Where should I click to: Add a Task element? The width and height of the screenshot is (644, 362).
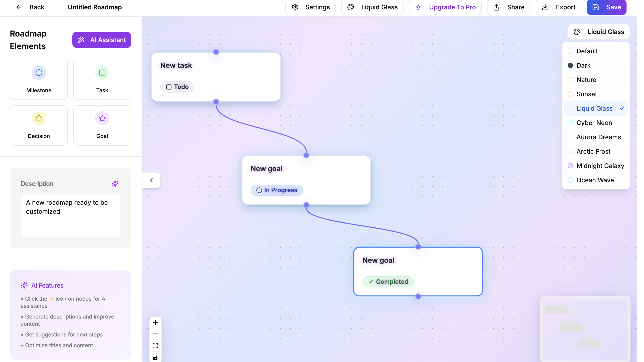point(102,80)
